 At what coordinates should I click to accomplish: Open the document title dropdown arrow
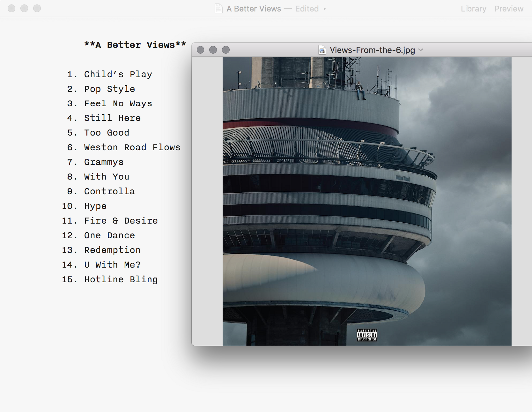[325, 9]
